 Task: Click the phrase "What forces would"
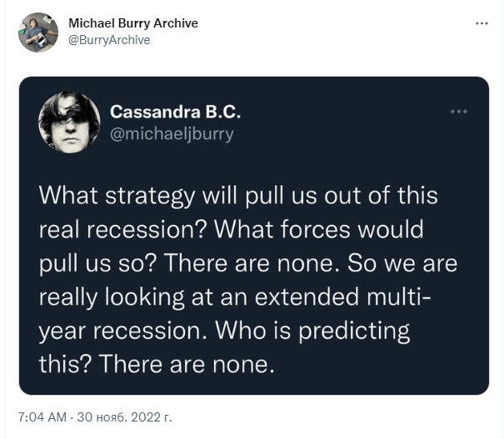pos(319,229)
